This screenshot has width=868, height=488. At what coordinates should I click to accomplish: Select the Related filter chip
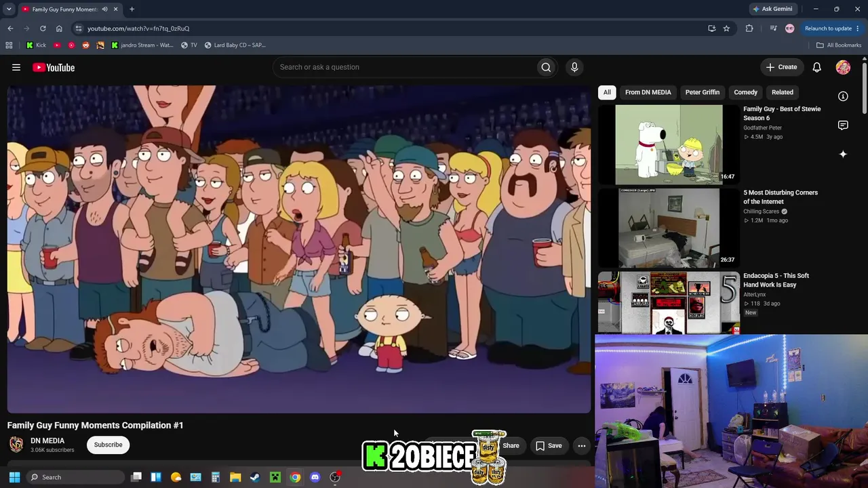coord(783,92)
